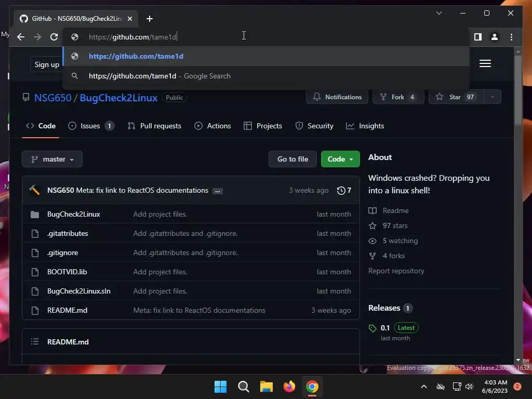
Task: Open the 4 forks link
Action: pos(387,256)
